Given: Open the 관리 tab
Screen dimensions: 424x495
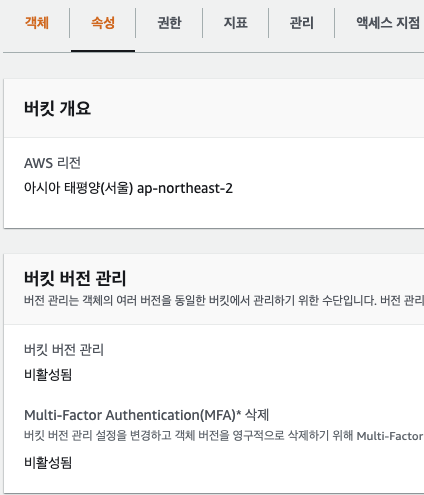Looking at the screenshot, I should pyautogui.click(x=302, y=23).
